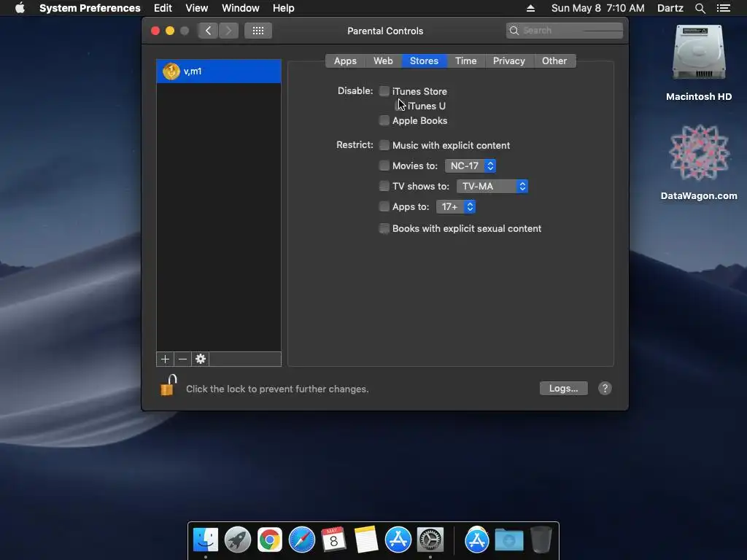Open the user actions gear menu
Image resolution: width=747 pixels, height=560 pixels.
coord(201,359)
